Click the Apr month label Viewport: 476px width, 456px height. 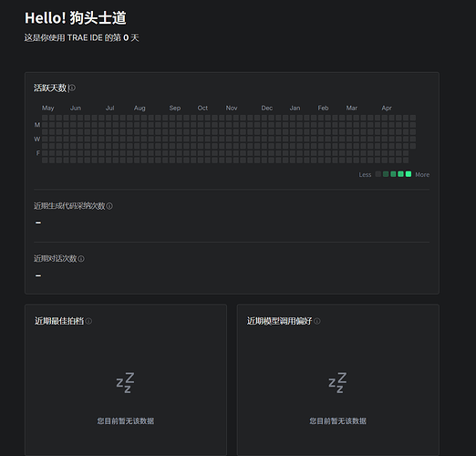[387, 109]
